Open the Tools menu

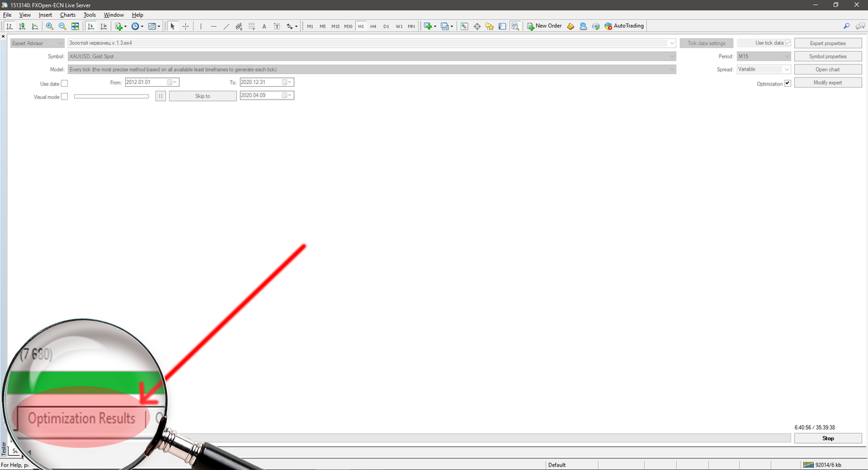[89, 15]
